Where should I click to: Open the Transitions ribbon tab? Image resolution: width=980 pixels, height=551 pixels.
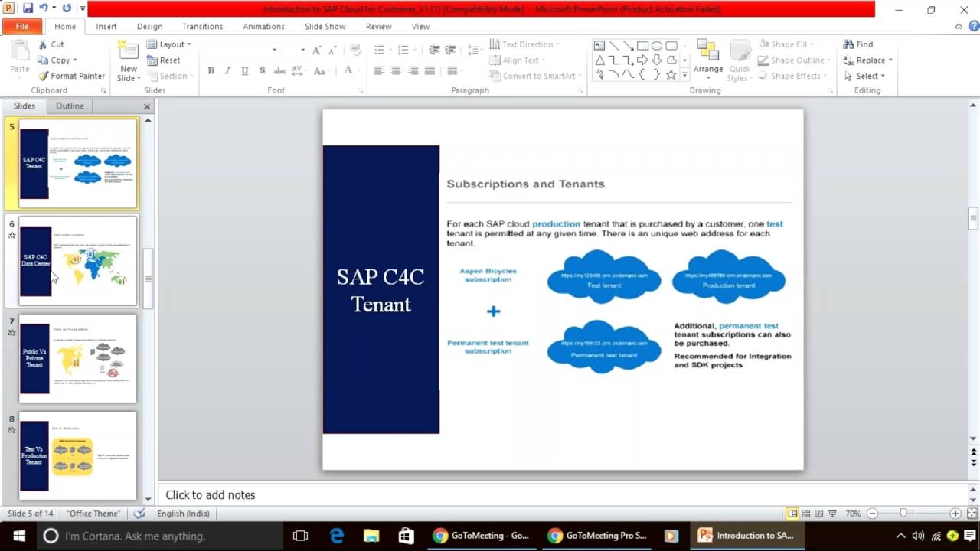click(202, 26)
